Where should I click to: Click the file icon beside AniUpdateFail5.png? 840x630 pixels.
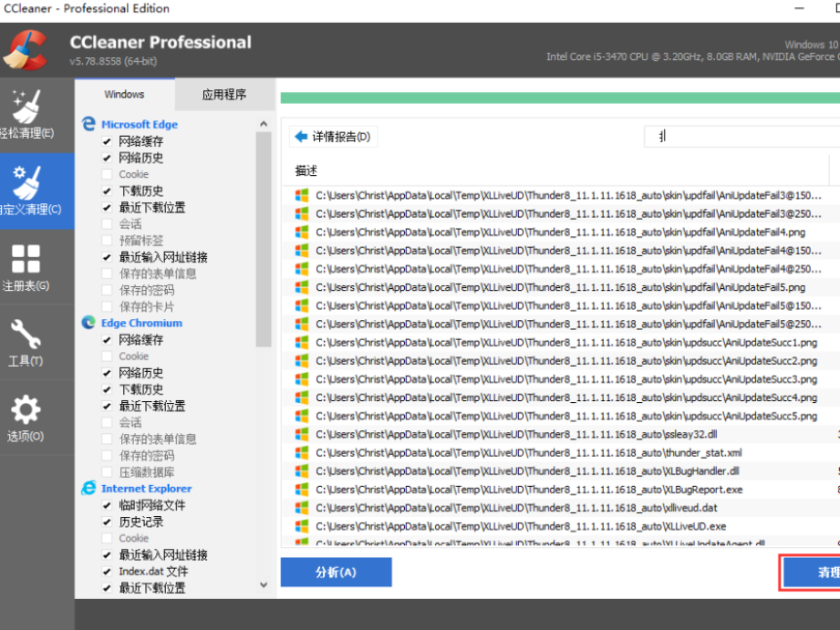(x=302, y=287)
